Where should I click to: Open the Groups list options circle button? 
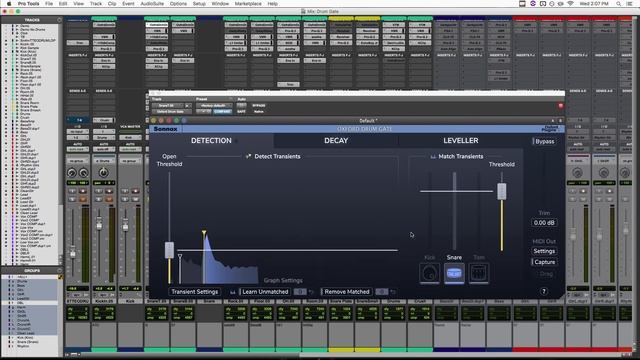pos(60,270)
